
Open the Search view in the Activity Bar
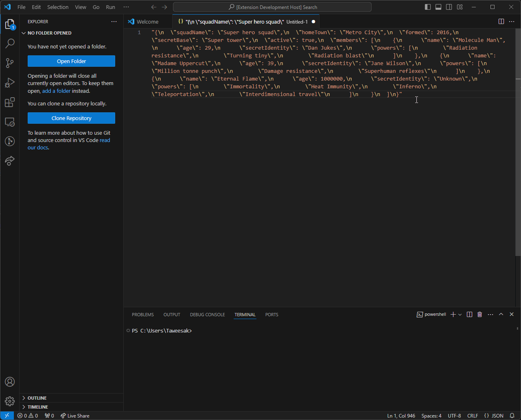click(10, 44)
